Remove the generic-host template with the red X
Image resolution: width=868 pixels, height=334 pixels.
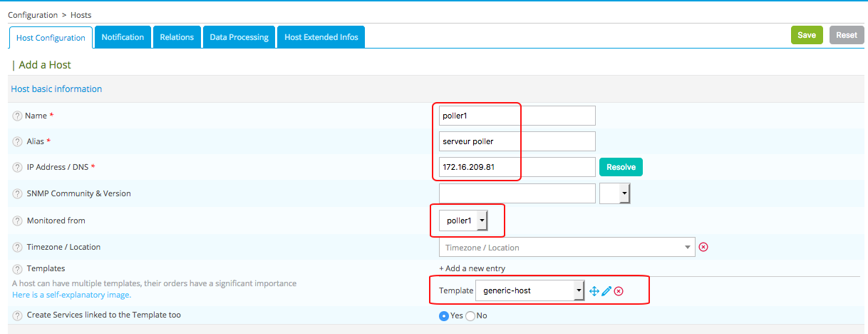(619, 291)
